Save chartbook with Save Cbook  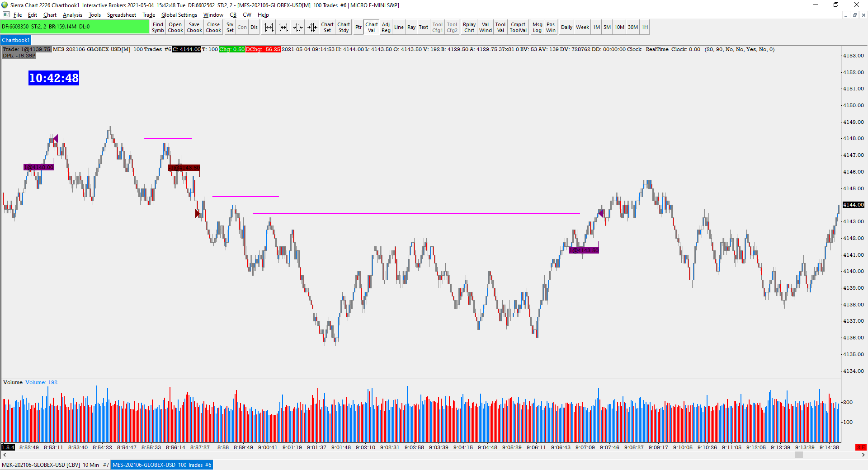pyautogui.click(x=194, y=27)
